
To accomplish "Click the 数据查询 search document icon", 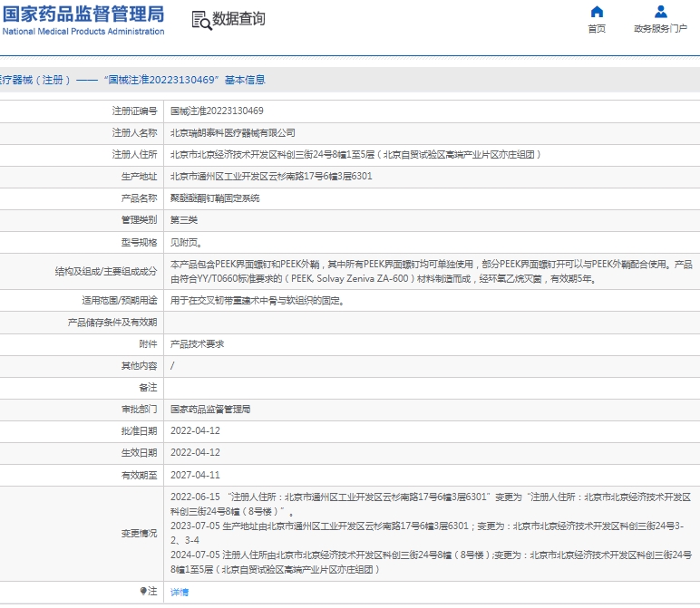I will (x=200, y=19).
